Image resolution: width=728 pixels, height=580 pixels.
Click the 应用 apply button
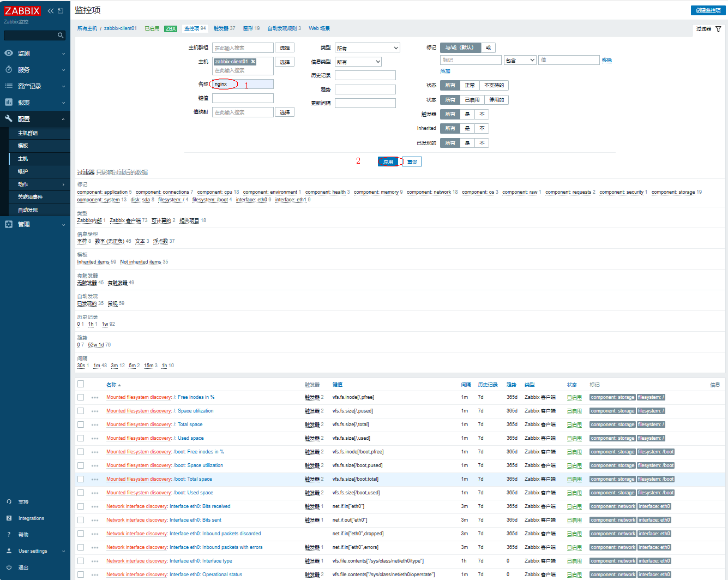(x=388, y=162)
